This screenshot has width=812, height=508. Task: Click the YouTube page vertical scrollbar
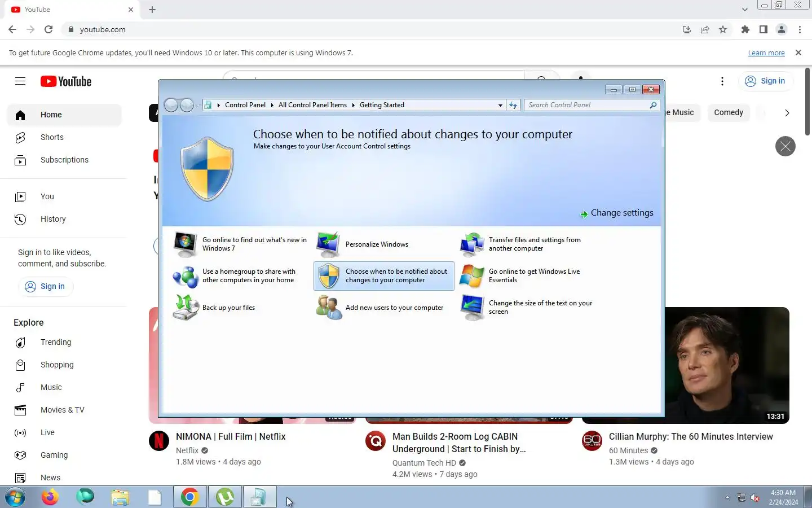point(807,102)
